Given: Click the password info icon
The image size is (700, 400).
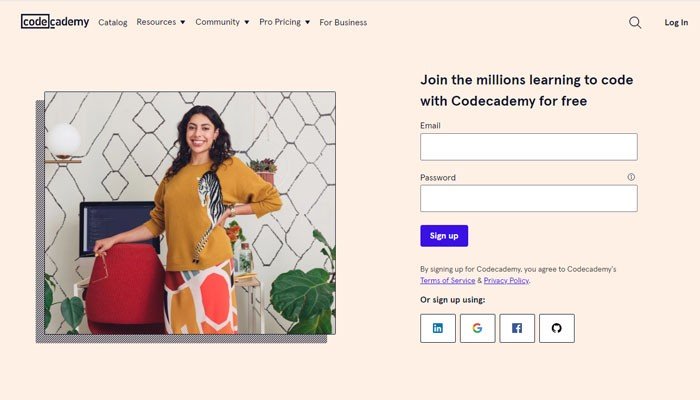Looking at the screenshot, I should pos(631,177).
